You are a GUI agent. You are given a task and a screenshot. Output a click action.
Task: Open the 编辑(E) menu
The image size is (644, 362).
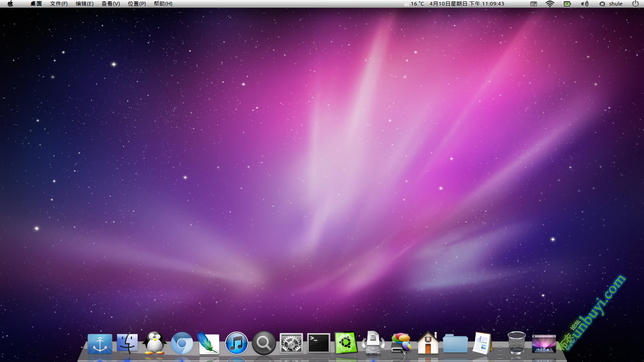point(85,4)
